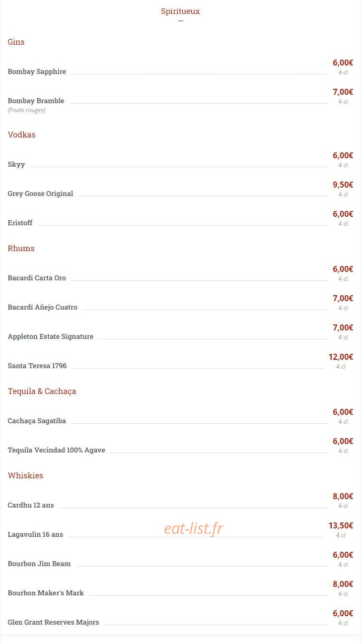Click the Santa Teresa 1796 price
This screenshot has height=644, width=362.
[341, 357]
